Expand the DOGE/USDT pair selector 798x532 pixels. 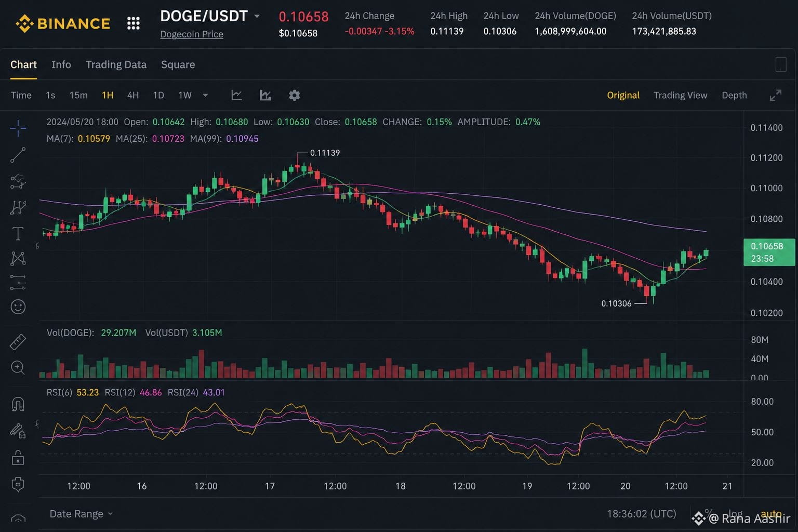(x=257, y=16)
